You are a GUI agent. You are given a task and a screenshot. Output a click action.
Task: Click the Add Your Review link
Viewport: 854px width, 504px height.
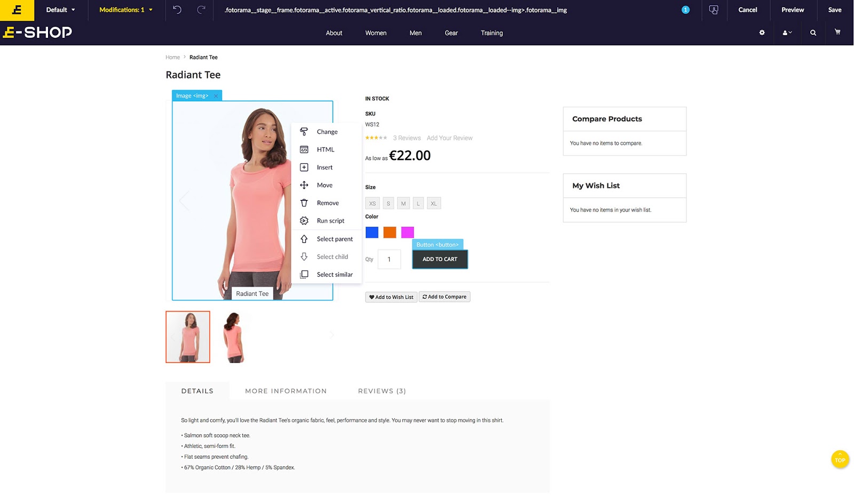(x=449, y=138)
